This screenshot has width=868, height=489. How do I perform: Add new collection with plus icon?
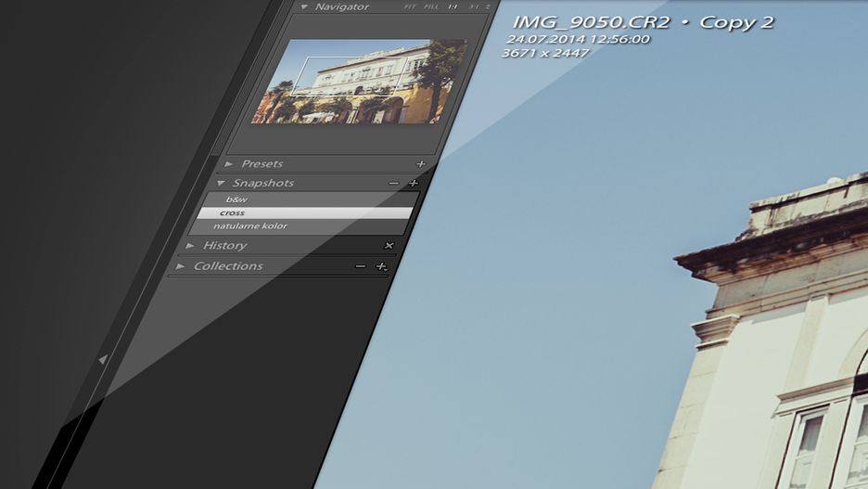(x=381, y=267)
